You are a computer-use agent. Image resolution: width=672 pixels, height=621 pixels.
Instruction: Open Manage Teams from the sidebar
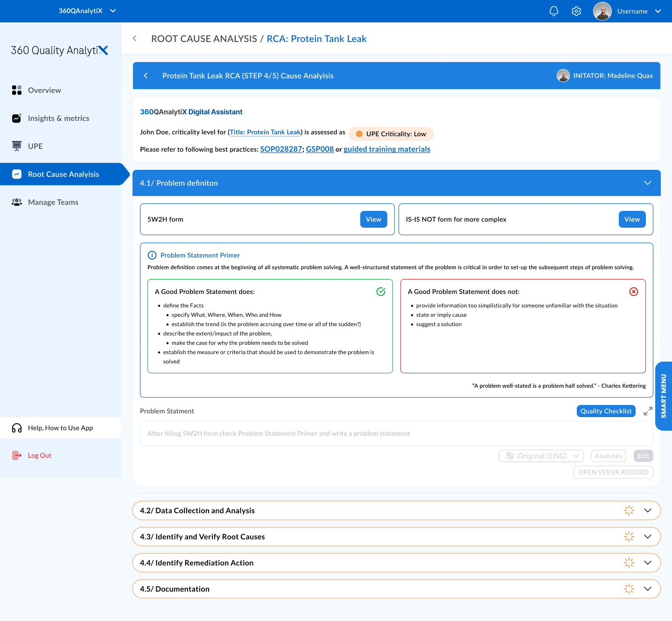coord(53,202)
